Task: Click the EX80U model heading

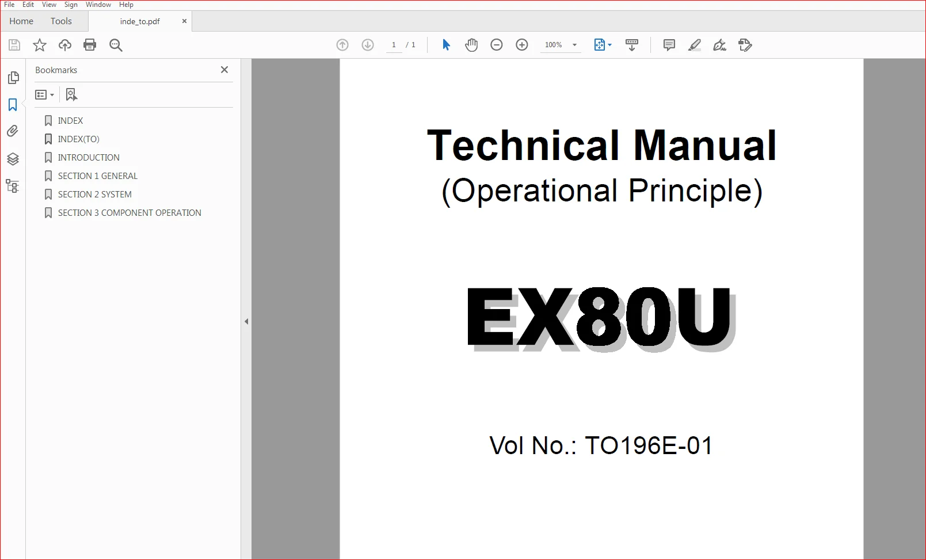Action: pos(601,318)
